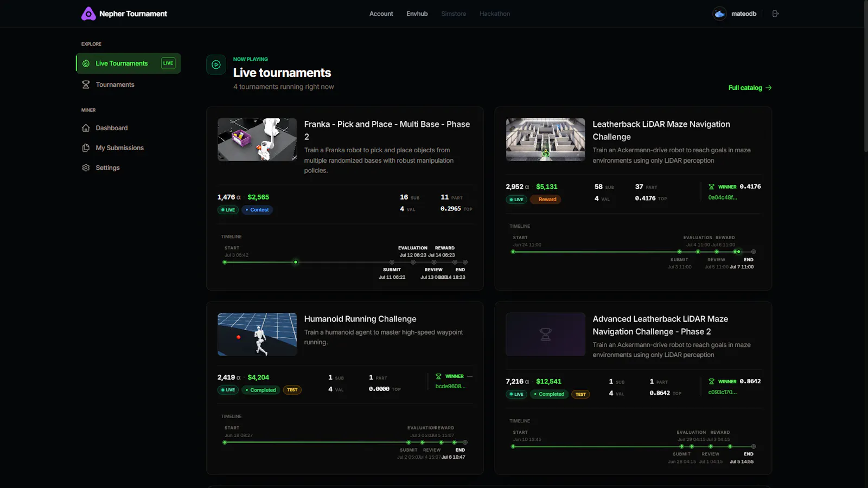
Task: Click the Dashboard home icon
Action: [86, 128]
